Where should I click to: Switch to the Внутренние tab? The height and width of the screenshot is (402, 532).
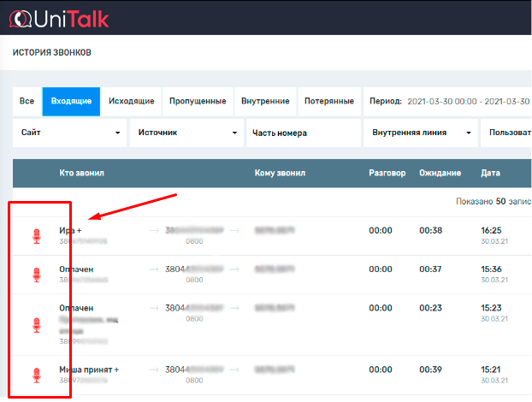tap(265, 101)
